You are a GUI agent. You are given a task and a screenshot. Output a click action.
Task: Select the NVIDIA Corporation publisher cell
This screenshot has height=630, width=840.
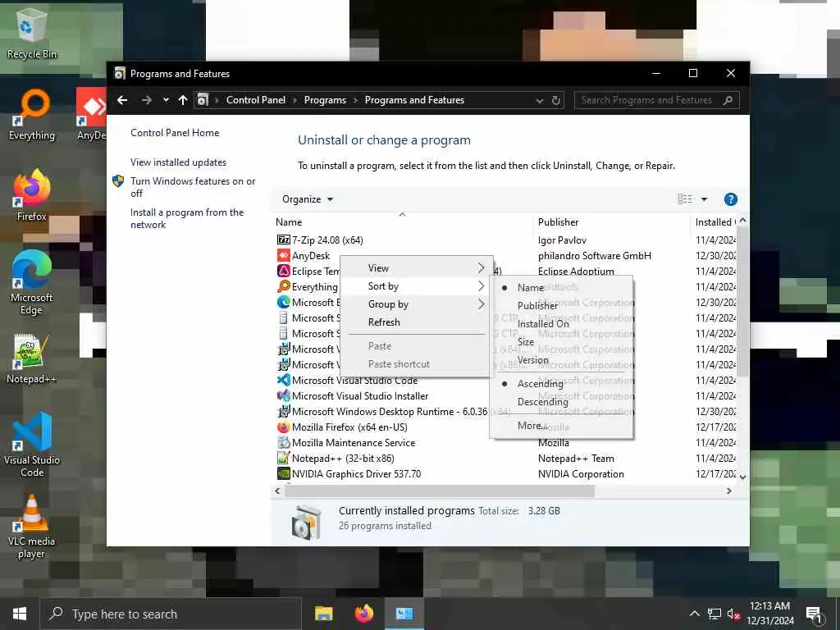point(581,474)
